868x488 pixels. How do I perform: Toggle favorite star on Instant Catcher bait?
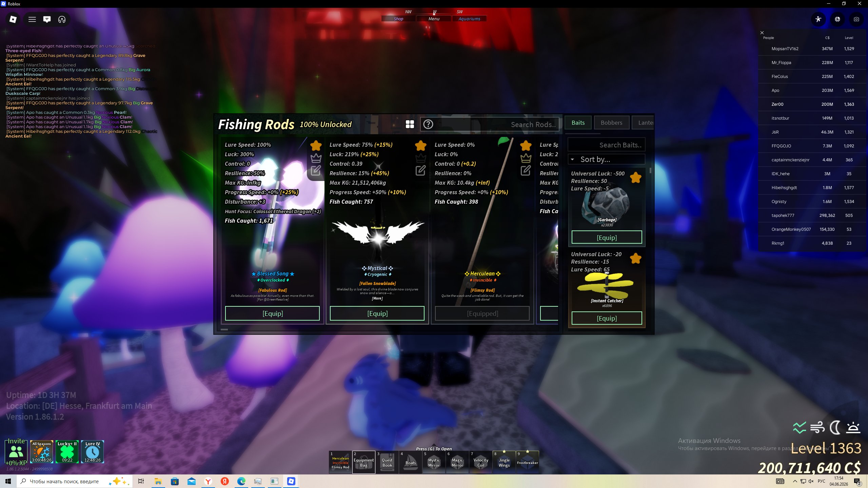tap(635, 258)
